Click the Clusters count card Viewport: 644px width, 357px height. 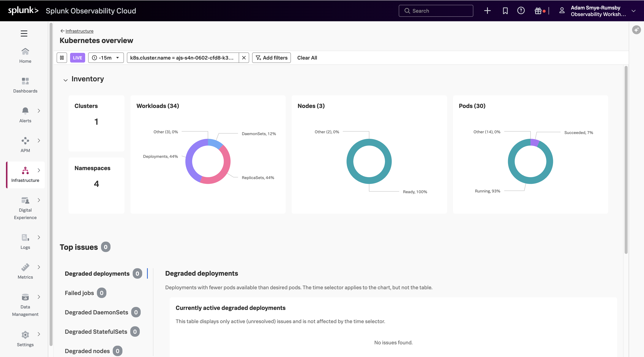click(97, 123)
